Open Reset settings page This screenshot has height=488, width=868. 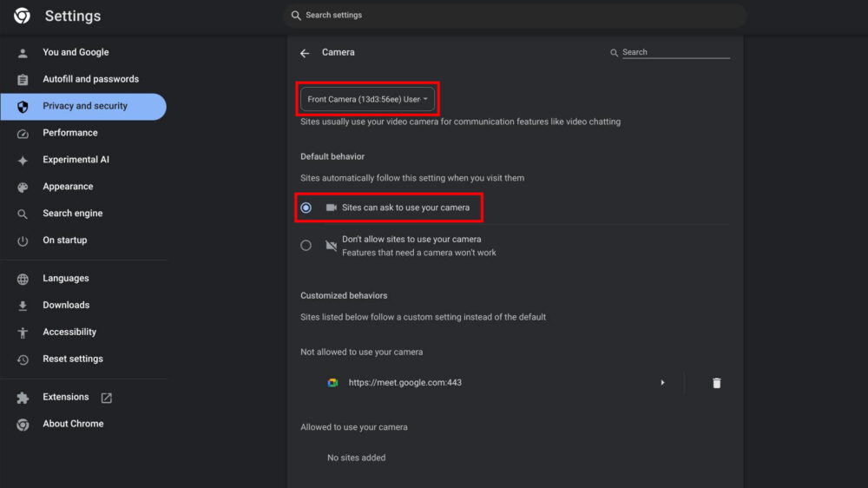[73, 359]
